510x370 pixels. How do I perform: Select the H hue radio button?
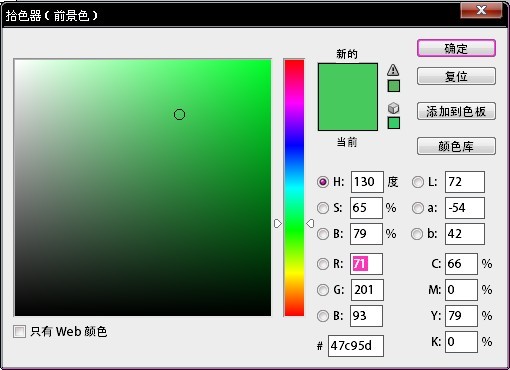(x=323, y=182)
